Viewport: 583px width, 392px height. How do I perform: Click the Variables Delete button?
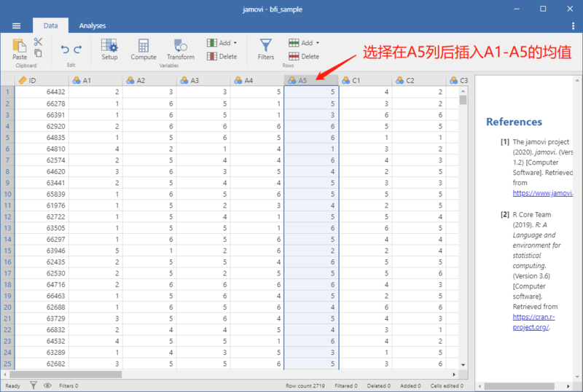point(222,57)
